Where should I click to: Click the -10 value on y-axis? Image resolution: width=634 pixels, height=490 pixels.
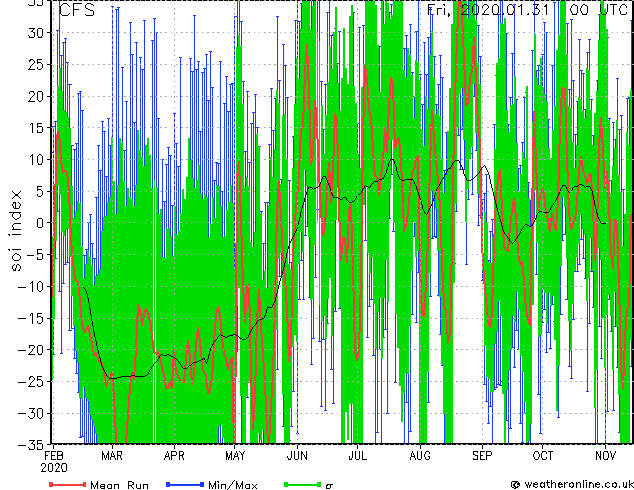[32, 287]
